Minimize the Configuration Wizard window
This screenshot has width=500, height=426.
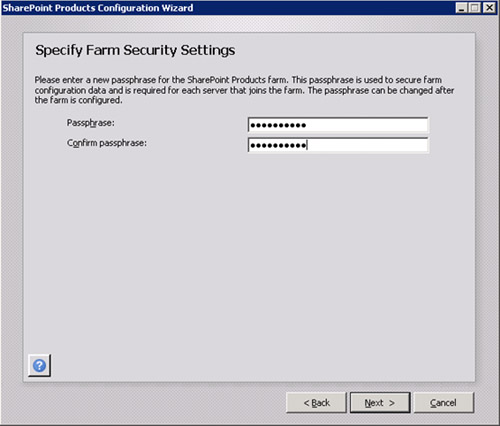(461, 8)
